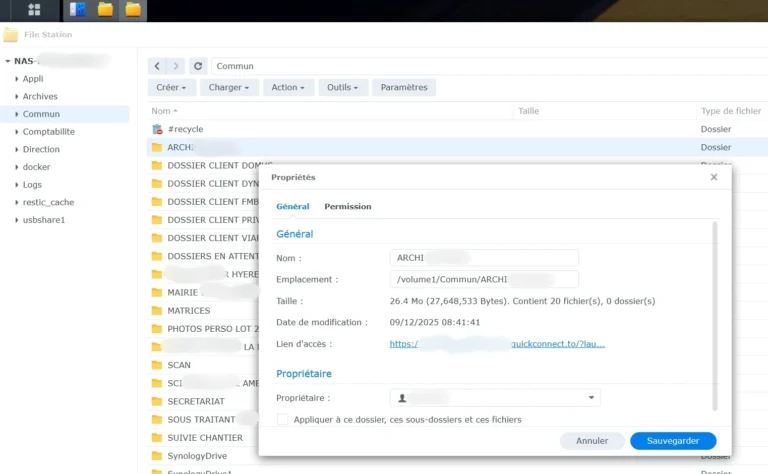
Task: Close the Propriétés dialog
Action: click(714, 177)
